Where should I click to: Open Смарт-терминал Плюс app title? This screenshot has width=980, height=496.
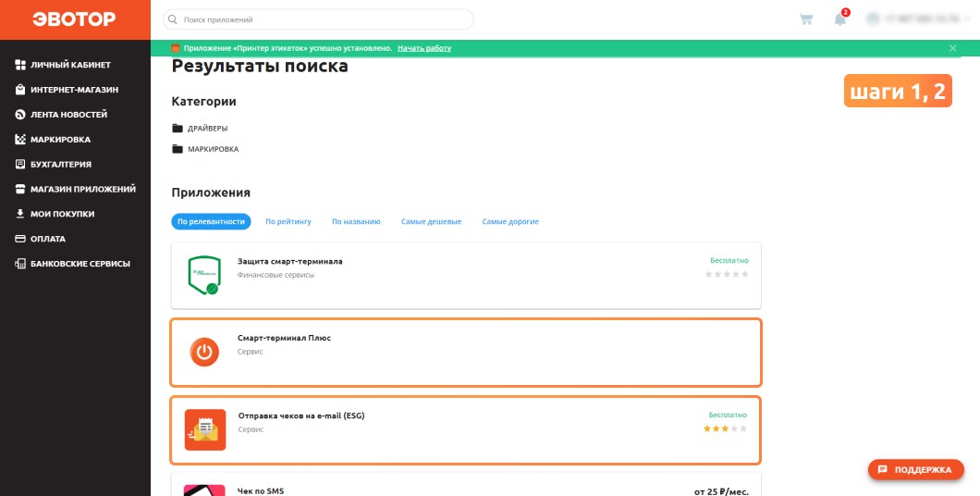coord(285,338)
